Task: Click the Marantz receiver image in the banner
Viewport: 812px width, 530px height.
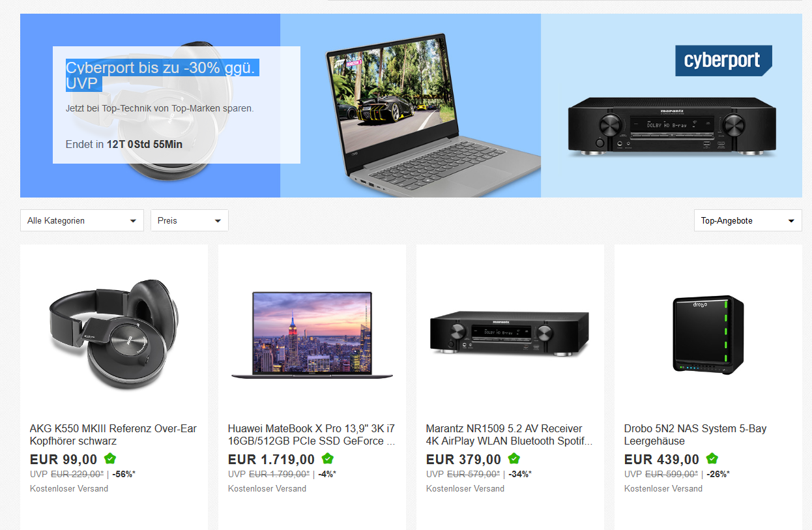Action: 673,127
